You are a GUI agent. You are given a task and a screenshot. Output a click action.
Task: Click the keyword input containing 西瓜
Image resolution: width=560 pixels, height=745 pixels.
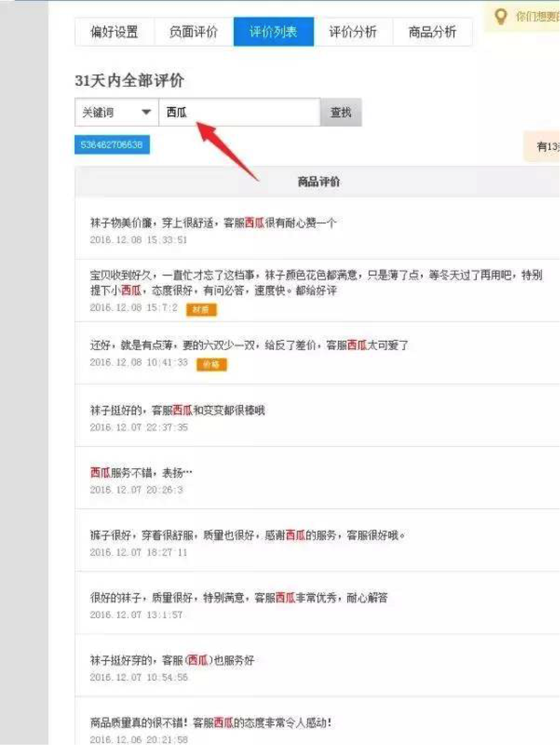tap(240, 112)
